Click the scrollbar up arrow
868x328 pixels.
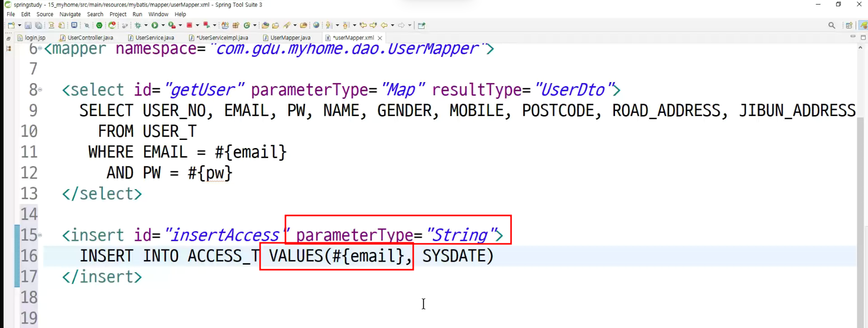tap(860, 47)
